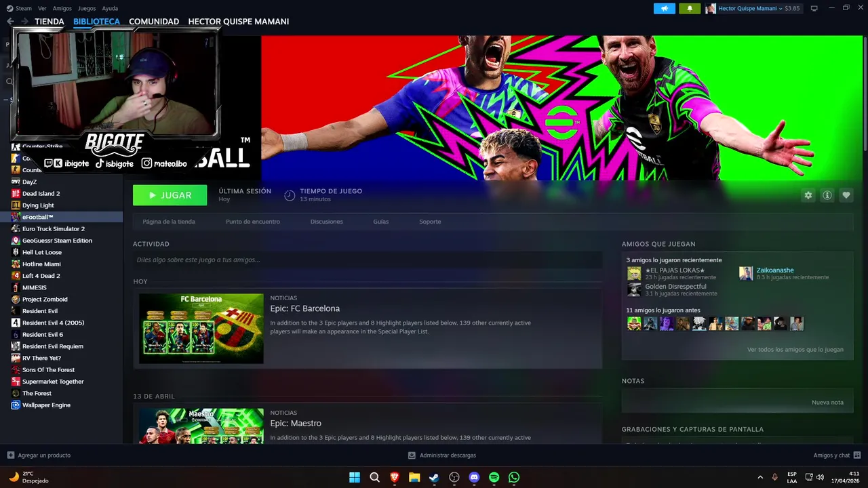The width and height of the screenshot is (868, 488).
Task: Open WhatsApp from taskbar
Action: [514, 477]
